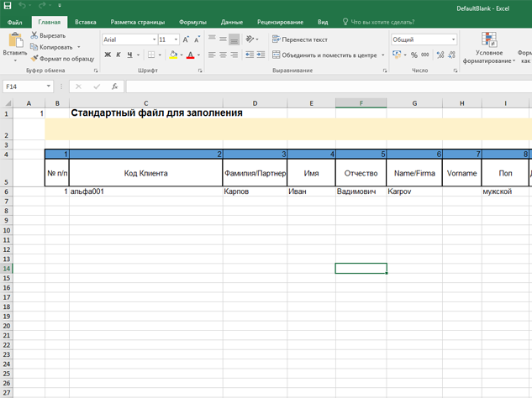Switch to the Разметка страницы tab
This screenshot has height=398, width=532.
coord(137,22)
